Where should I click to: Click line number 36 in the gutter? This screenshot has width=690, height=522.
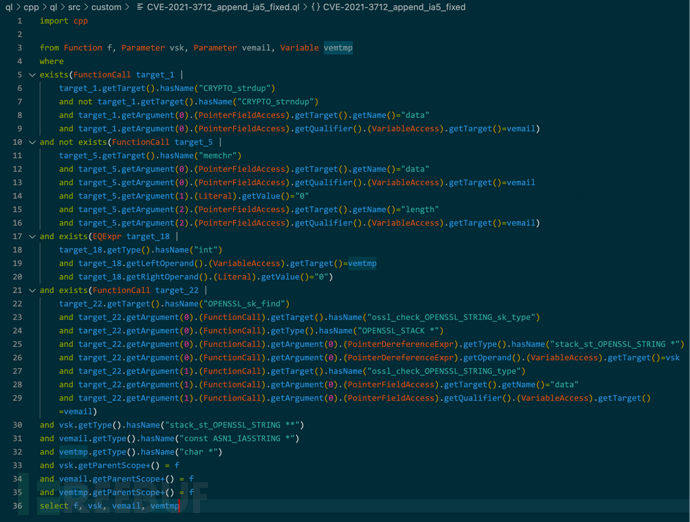tap(18, 506)
